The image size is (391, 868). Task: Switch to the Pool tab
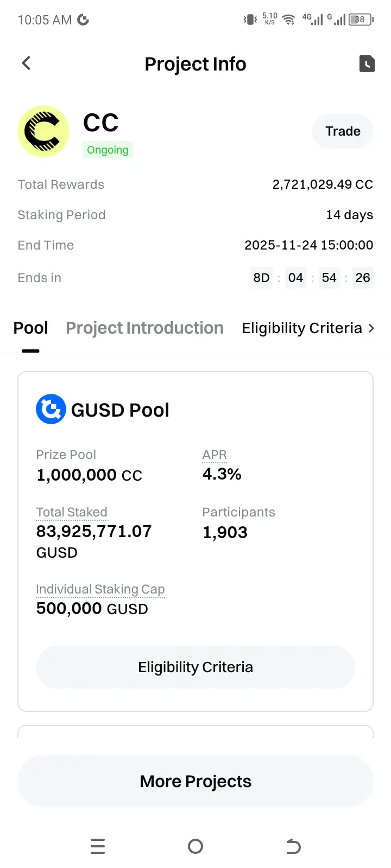tap(30, 328)
